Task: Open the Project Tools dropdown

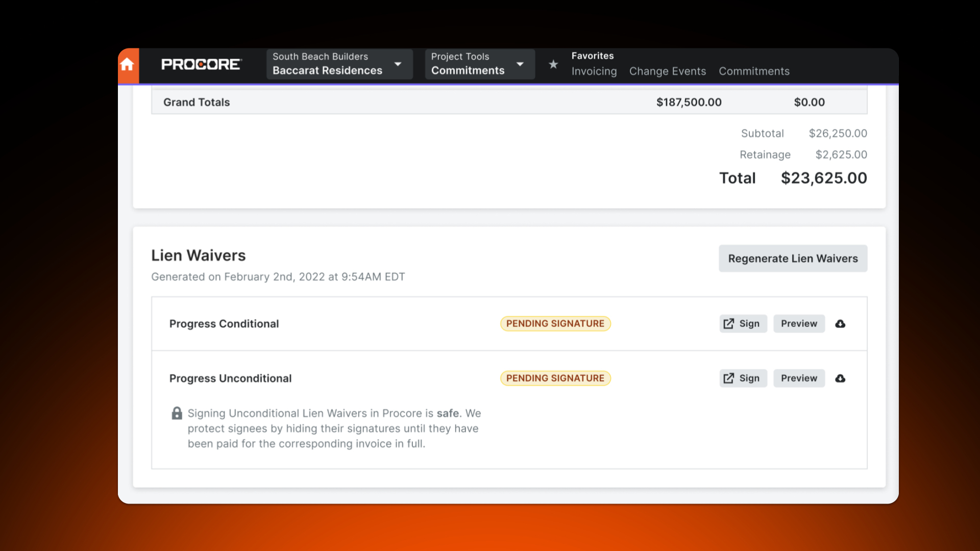Action: 479,64
